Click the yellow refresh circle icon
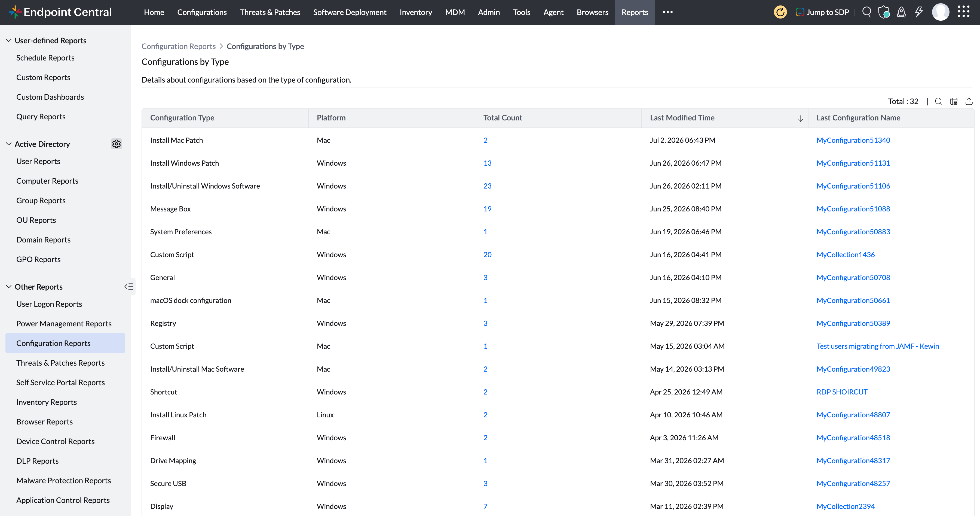Viewport: 980px width, 516px height. (780, 12)
